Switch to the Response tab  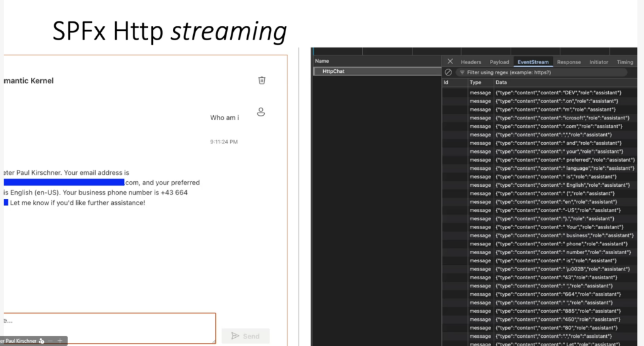click(569, 62)
